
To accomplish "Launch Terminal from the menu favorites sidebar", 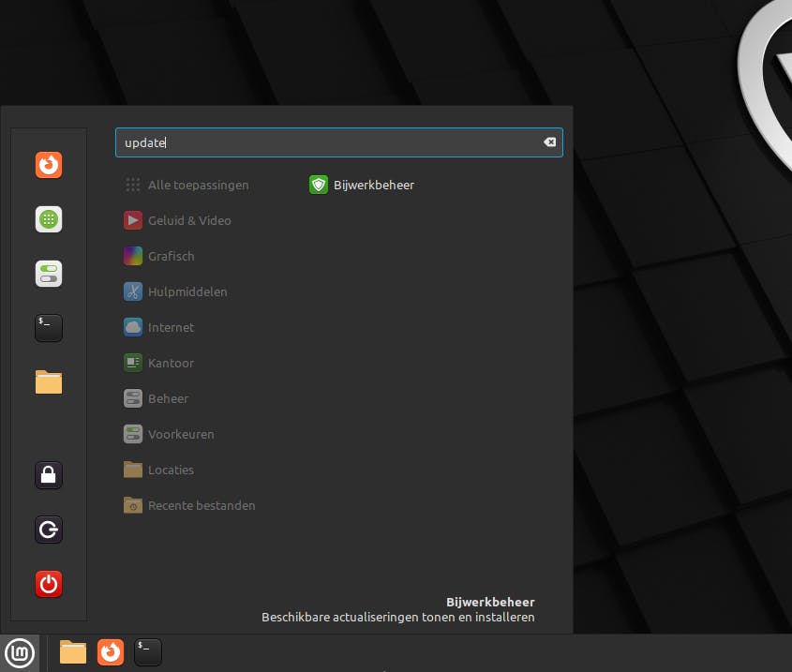I will 49,328.
